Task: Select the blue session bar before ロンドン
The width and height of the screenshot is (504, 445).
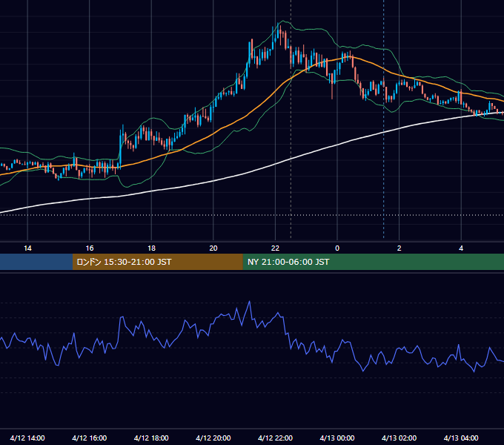Action: pos(36,262)
